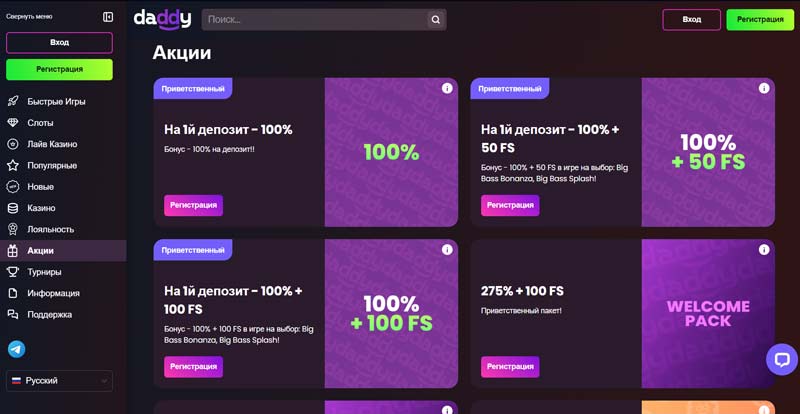The width and height of the screenshot is (800, 414).
Task: Open the live chat support bubble
Action: 782,359
